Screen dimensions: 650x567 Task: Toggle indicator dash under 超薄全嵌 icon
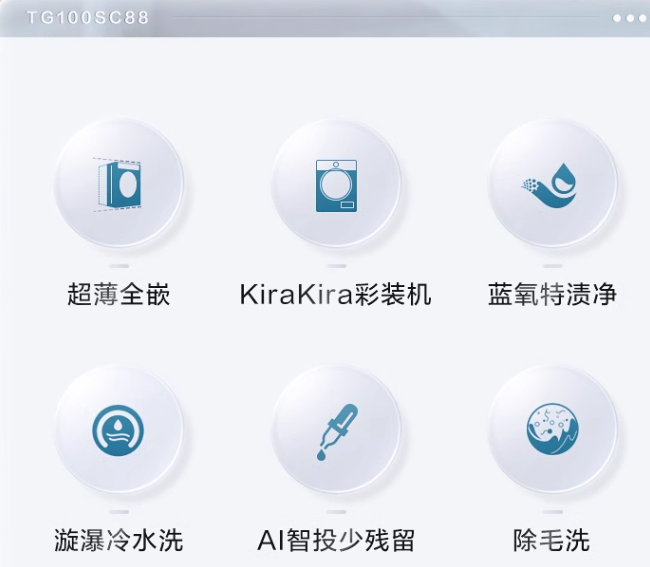[x=119, y=266]
